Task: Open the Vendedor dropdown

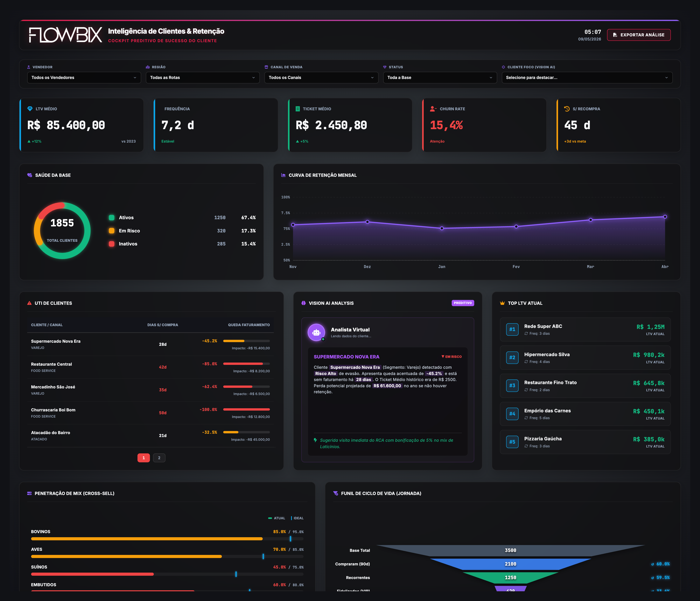Action: (84, 77)
